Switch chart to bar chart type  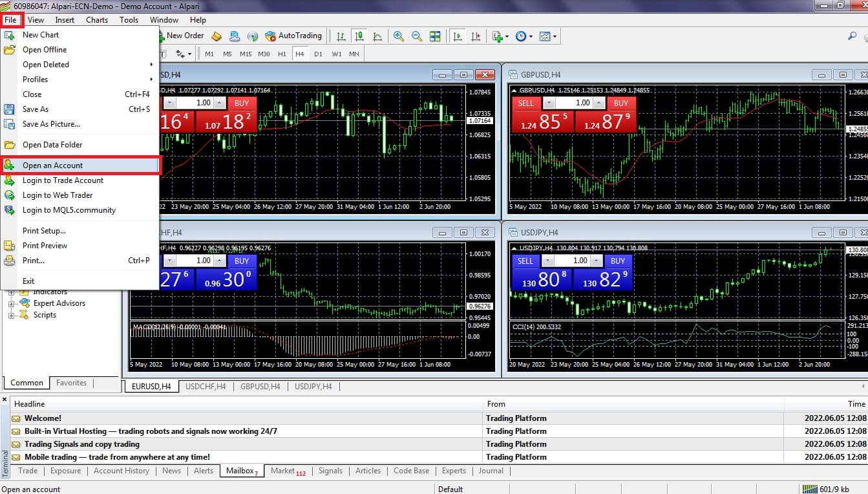click(x=341, y=36)
